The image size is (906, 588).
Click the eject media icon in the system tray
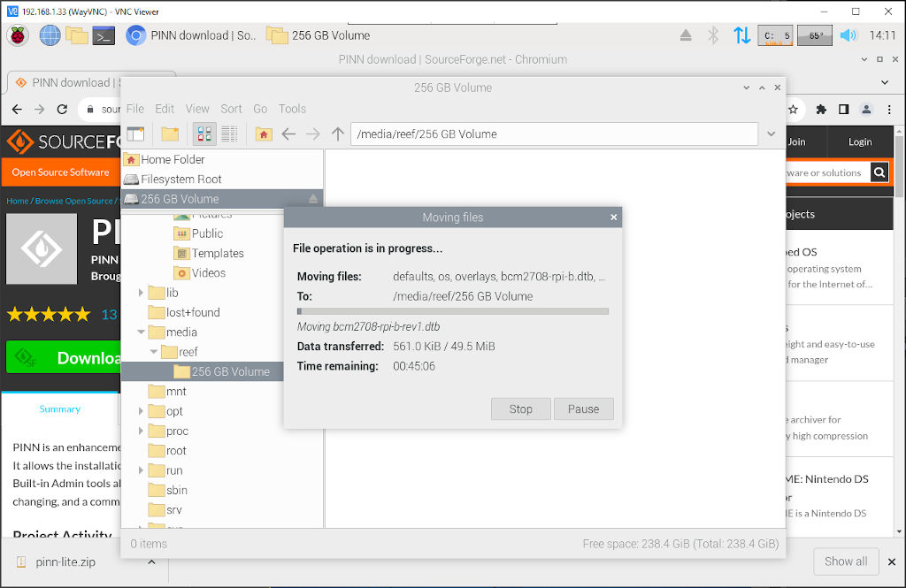click(x=686, y=35)
